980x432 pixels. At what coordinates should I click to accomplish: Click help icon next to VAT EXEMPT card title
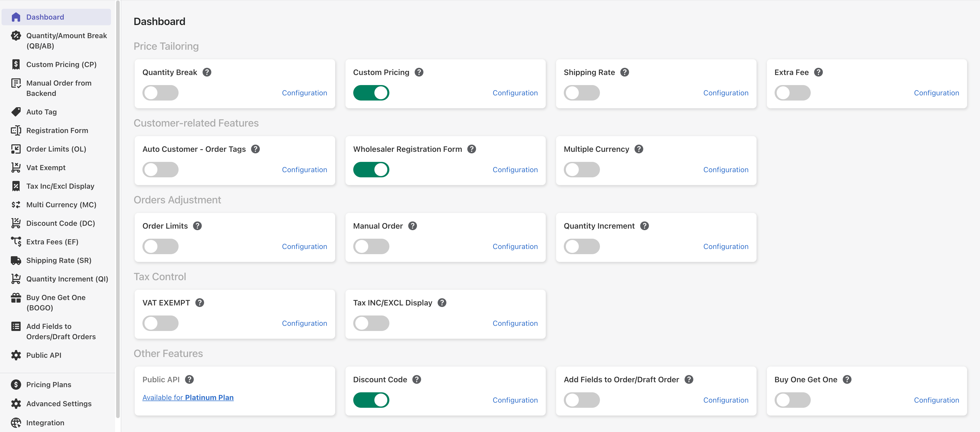(200, 303)
